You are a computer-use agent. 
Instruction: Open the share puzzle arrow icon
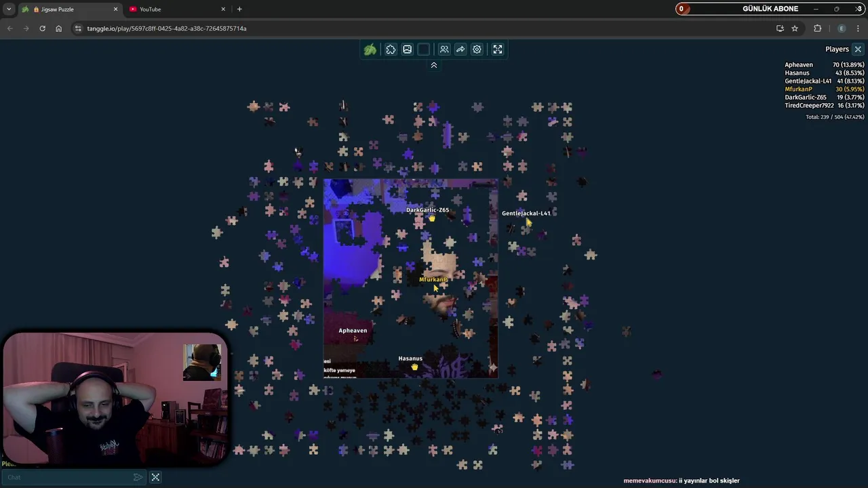(460, 49)
